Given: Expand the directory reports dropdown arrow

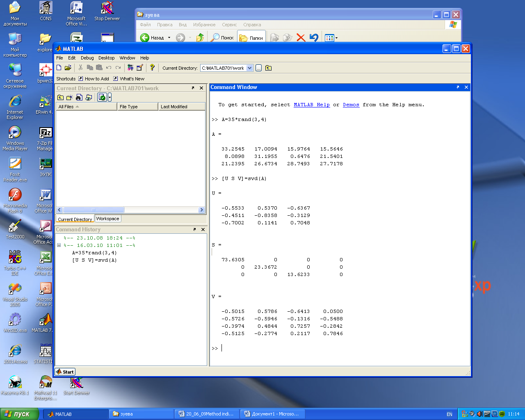Looking at the screenshot, I should [110, 97].
